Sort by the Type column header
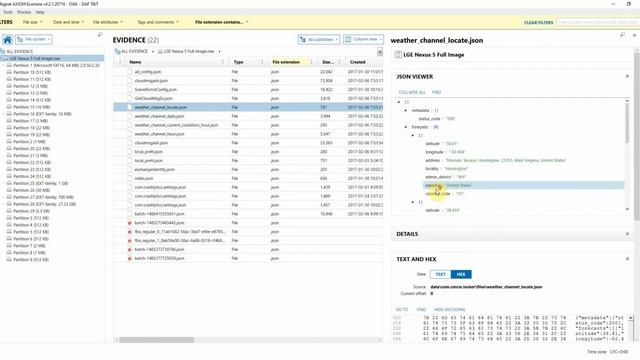 click(x=238, y=62)
